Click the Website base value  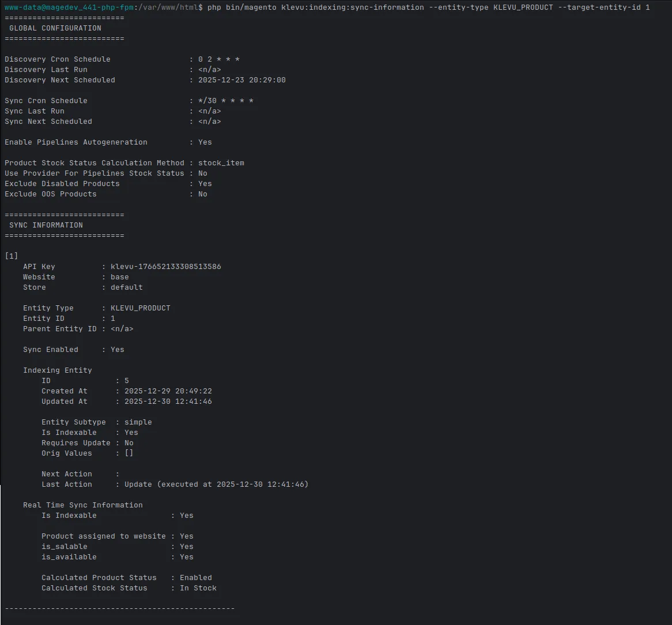[x=119, y=276]
